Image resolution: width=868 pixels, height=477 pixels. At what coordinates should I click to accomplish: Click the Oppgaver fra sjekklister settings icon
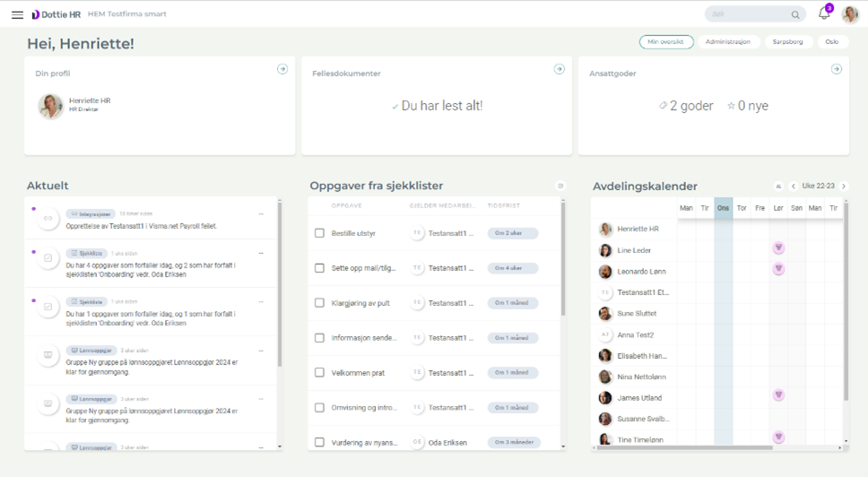560,186
